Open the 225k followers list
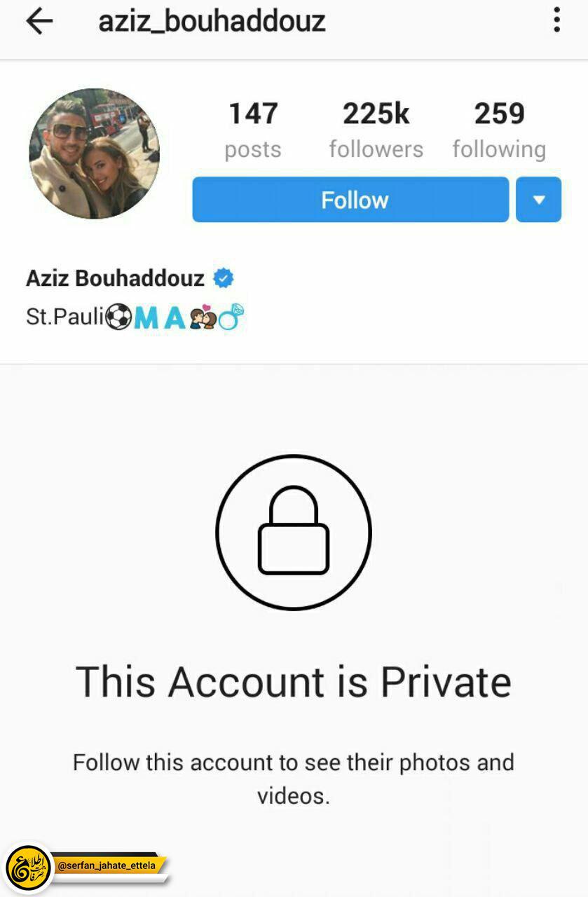 point(376,130)
